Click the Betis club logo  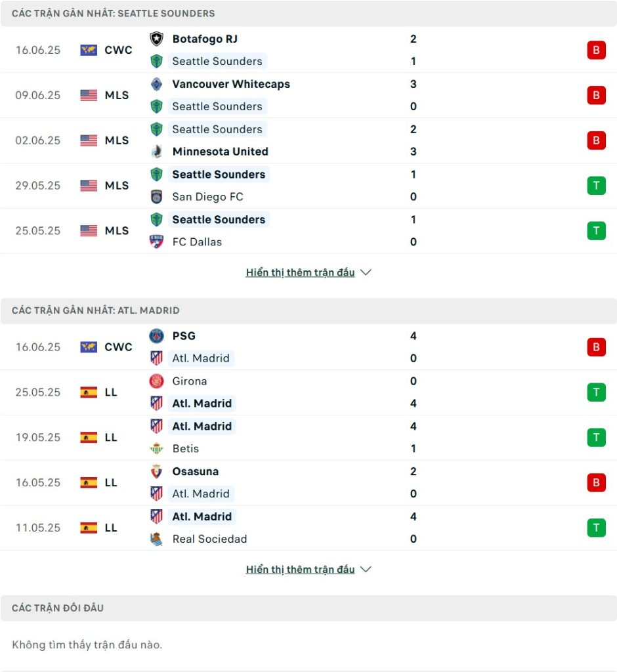(x=156, y=449)
